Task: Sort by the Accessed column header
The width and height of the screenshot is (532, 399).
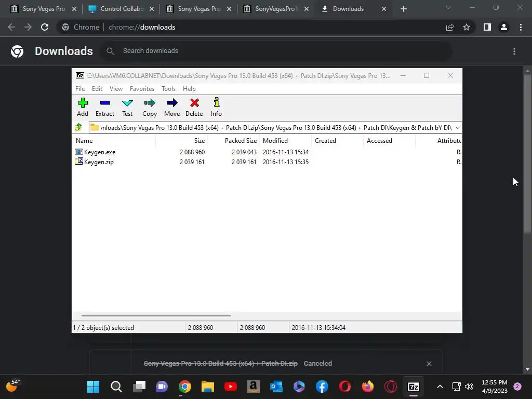Action: (390, 140)
